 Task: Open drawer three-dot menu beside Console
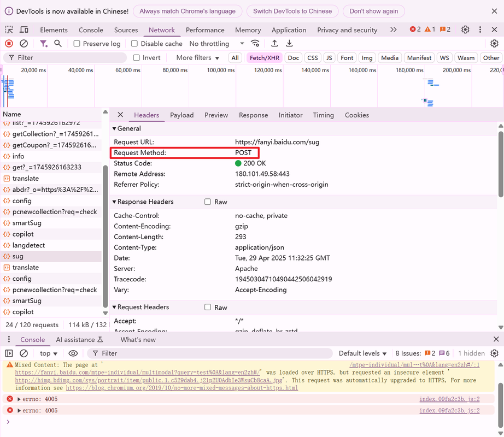(9, 339)
